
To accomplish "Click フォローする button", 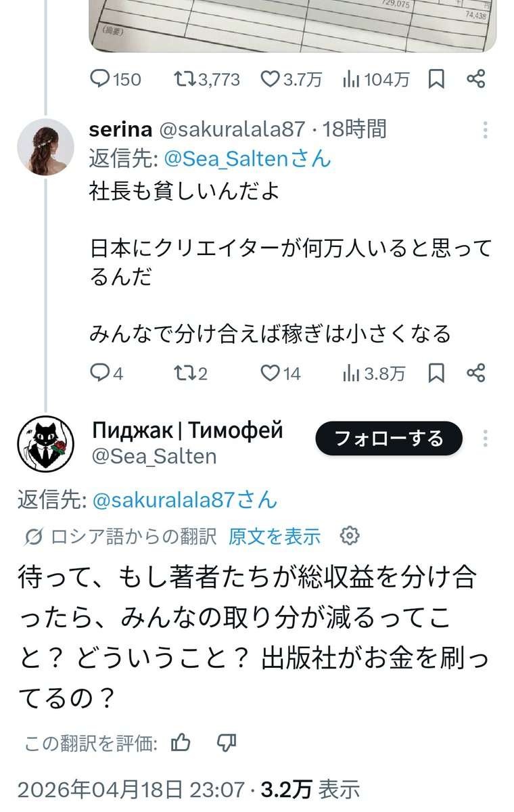I will click(x=389, y=438).
